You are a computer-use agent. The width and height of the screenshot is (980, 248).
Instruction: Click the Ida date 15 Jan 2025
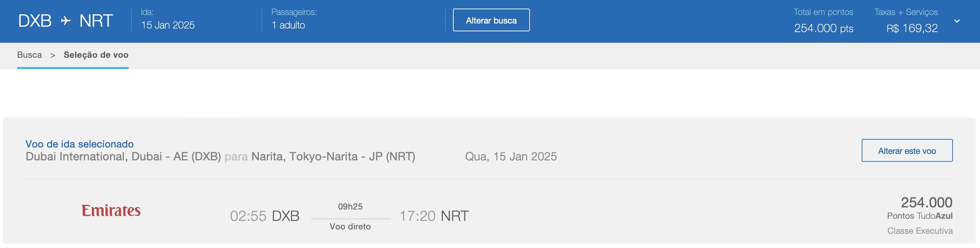(168, 25)
